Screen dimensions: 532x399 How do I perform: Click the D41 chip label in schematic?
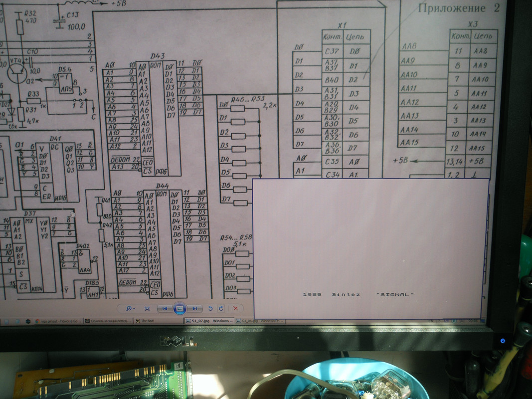[x=55, y=139]
